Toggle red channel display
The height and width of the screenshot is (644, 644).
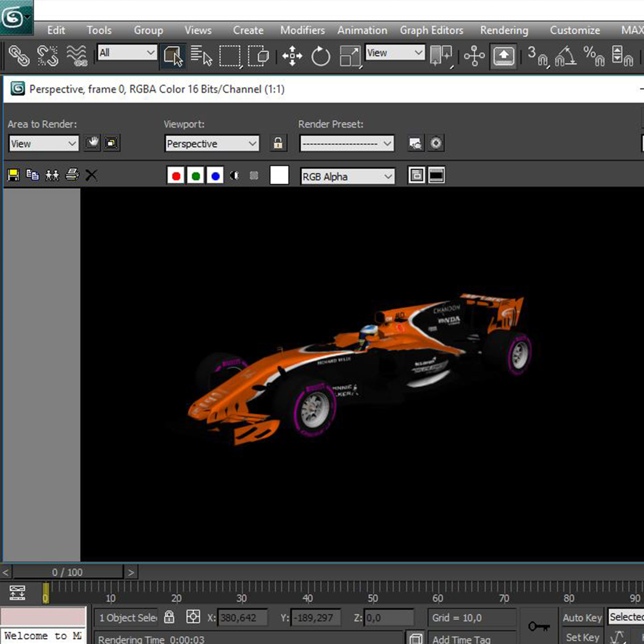(x=176, y=176)
